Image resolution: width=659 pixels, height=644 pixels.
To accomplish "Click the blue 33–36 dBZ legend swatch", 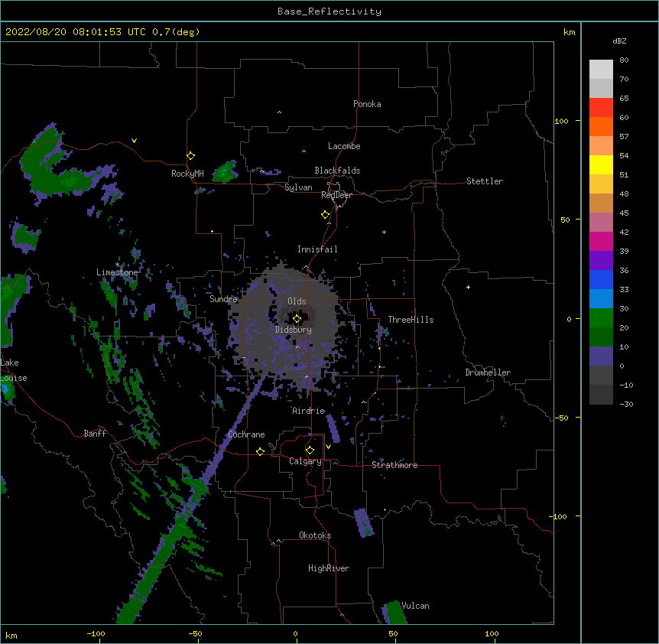I will coord(601,279).
